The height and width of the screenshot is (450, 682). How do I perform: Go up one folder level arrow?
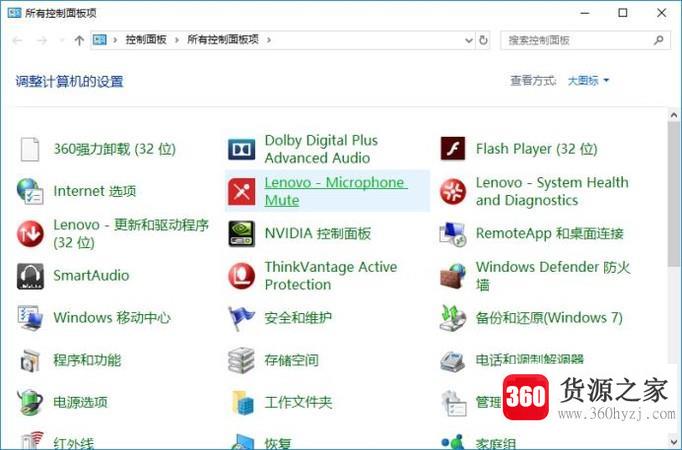pos(79,40)
